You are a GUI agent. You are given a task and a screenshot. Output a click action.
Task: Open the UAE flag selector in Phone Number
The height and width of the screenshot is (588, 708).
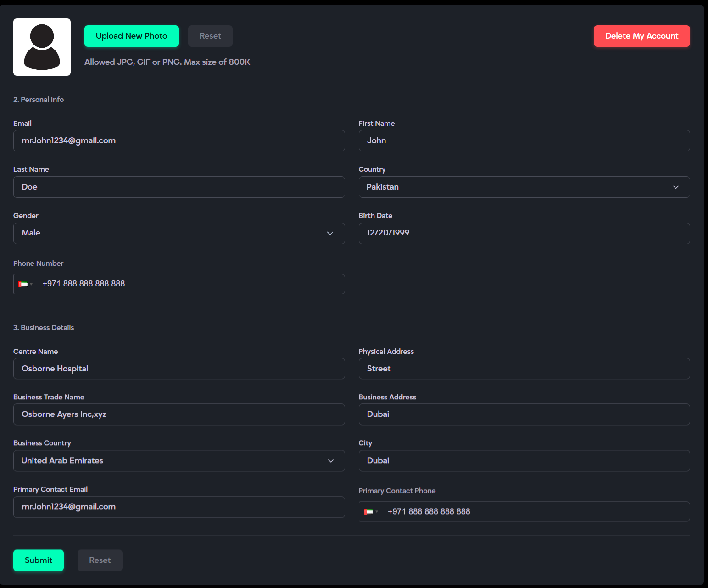tap(25, 284)
